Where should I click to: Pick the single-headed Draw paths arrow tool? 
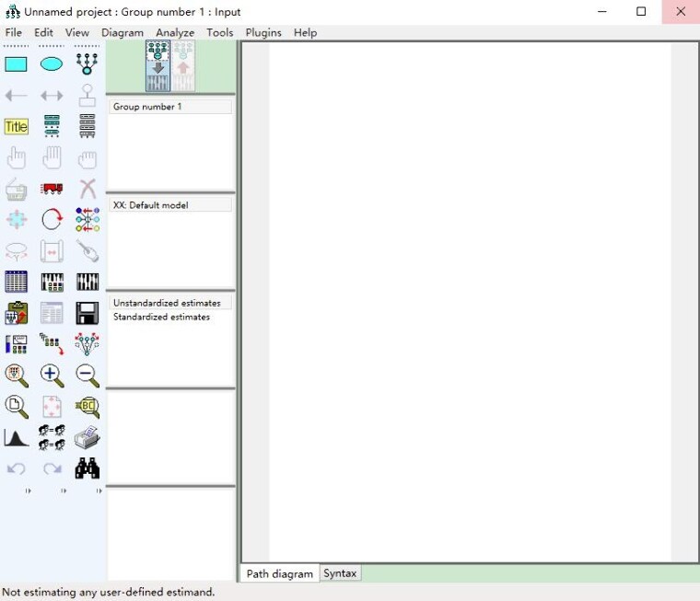16,96
